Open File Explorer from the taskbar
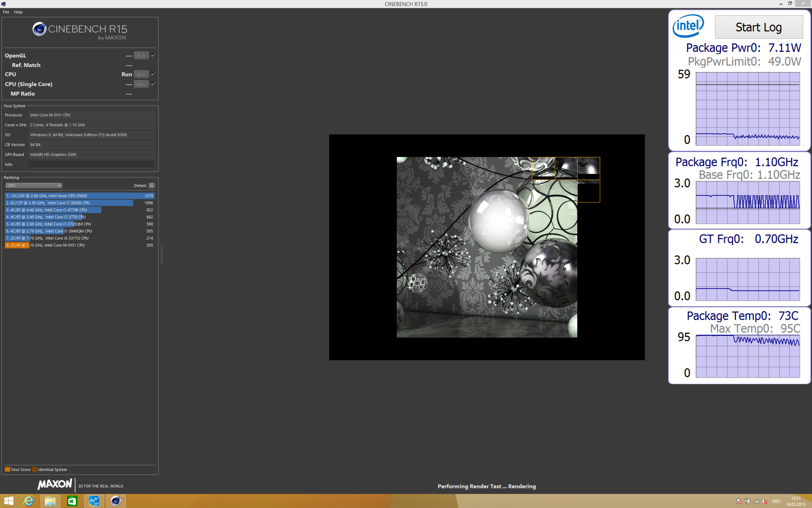The image size is (812, 508). tap(50, 501)
